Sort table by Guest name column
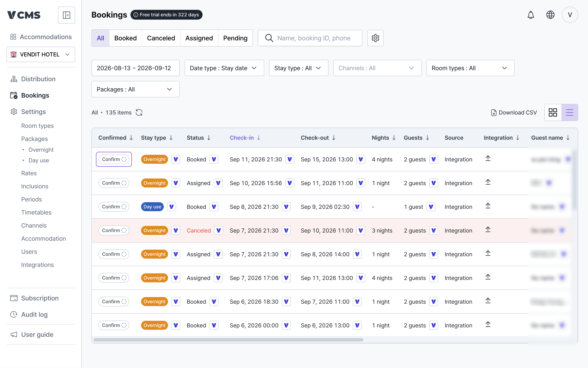Viewport: 588px width, 368px height. (550, 138)
